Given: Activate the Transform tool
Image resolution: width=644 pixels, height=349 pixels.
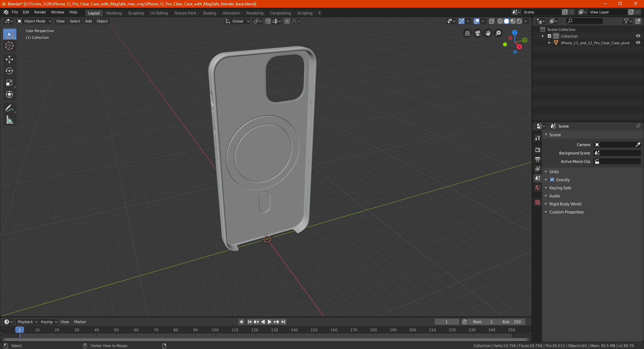Looking at the screenshot, I should pyautogui.click(x=9, y=94).
